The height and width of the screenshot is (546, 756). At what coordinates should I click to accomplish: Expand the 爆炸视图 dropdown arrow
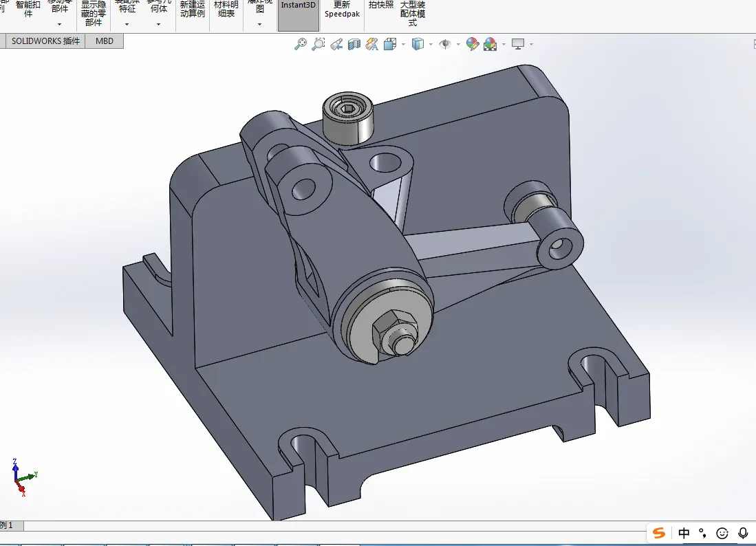tap(259, 24)
